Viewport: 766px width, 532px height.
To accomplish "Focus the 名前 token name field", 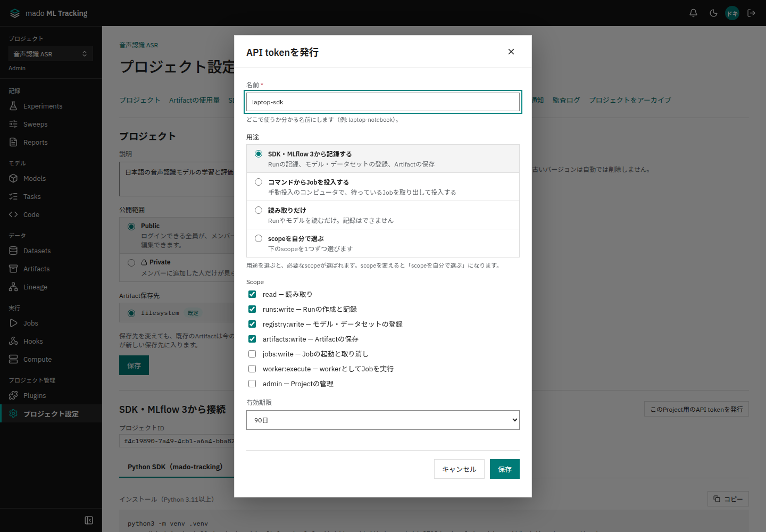I will pos(383,102).
